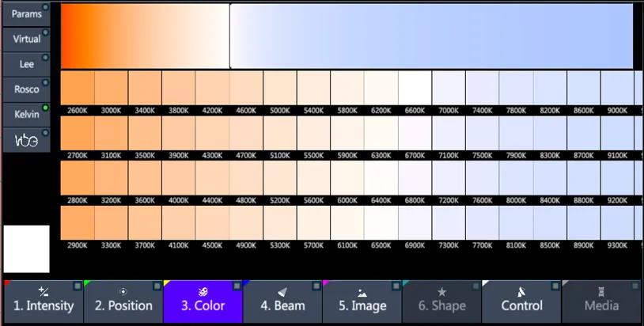This screenshot has height=326, width=644.
Task: Select the 5300K color swatch
Action: coord(280,222)
